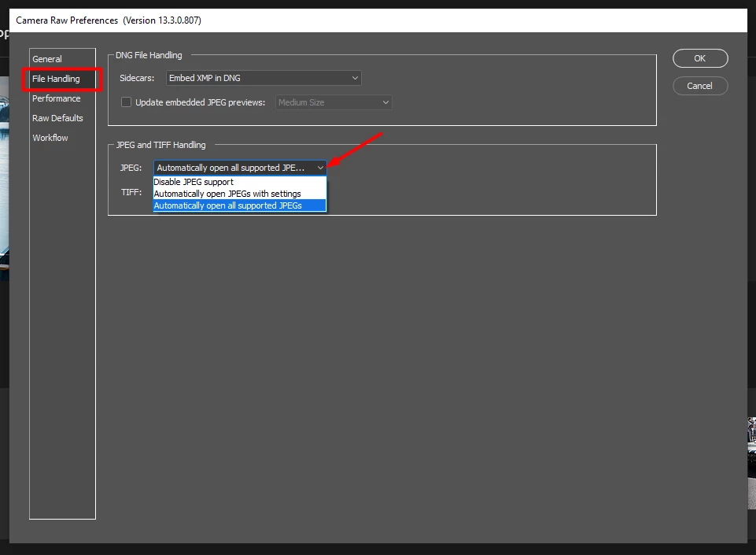Screen dimensions: 756x555
Task: Collapse the JPEG handling dropdown
Action: point(240,168)
